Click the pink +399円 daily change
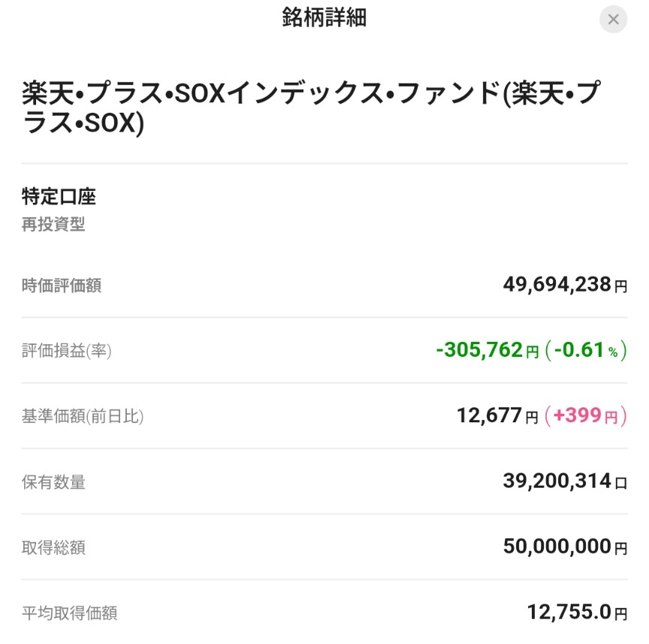 point(586,416)
